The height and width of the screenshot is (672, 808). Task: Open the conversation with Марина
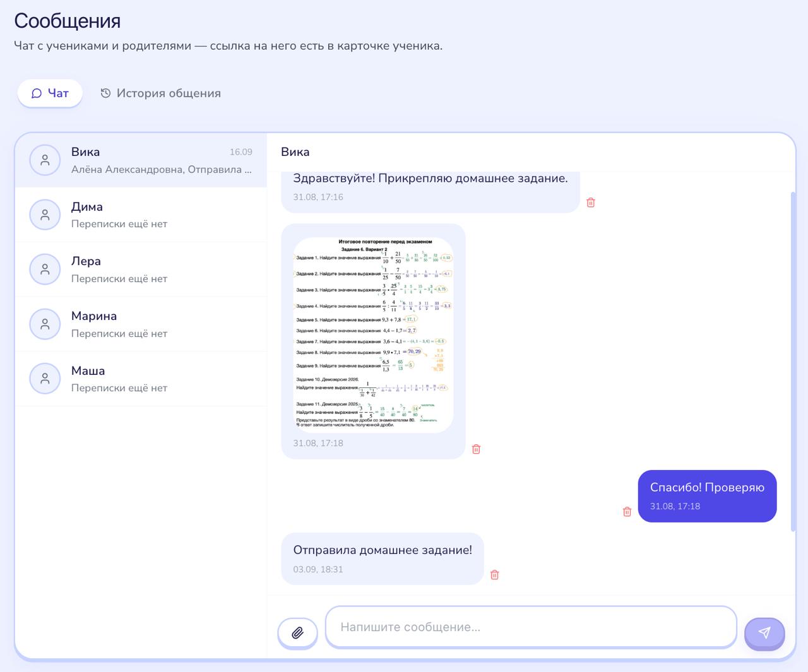coord(141,324)
